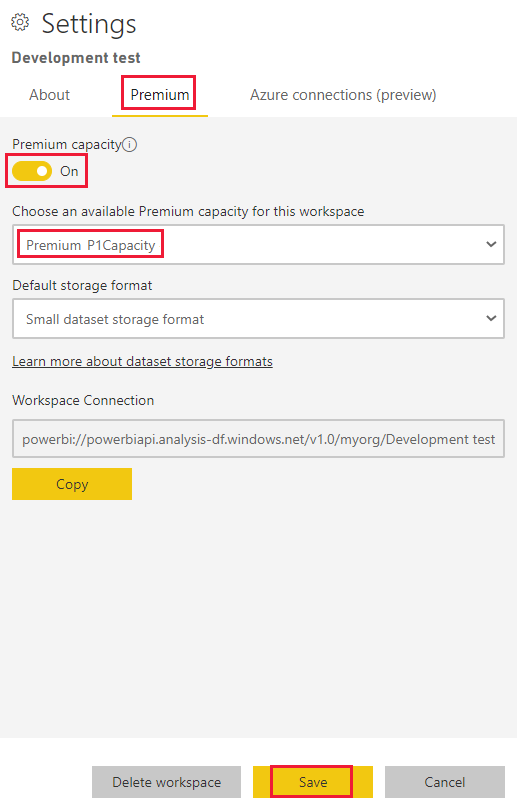Follow the Learn more about dataset storage formats link
The height and width of the screenshot is (807, 517).
coord(142,361)
